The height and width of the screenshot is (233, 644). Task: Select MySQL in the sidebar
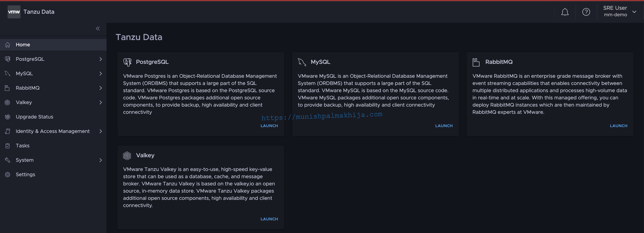coord(53,74)
